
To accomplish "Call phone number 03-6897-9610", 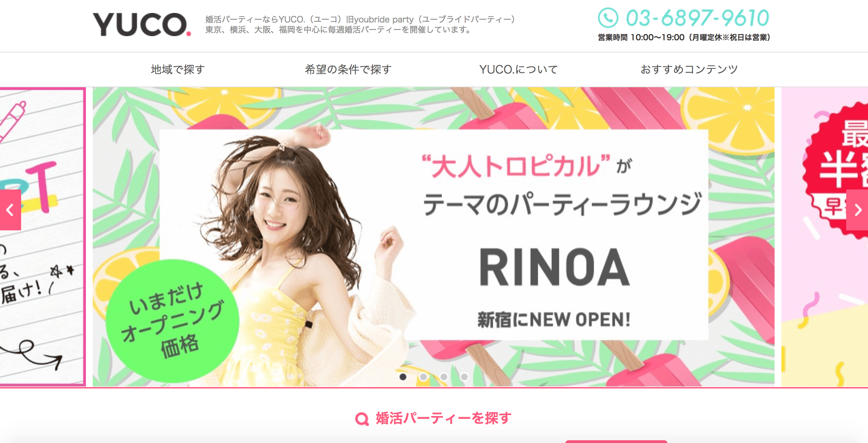I will 698,18.
